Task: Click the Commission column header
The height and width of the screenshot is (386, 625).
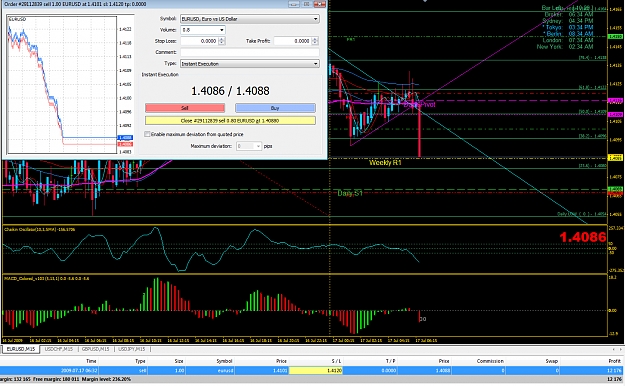Action: [490, 361]
